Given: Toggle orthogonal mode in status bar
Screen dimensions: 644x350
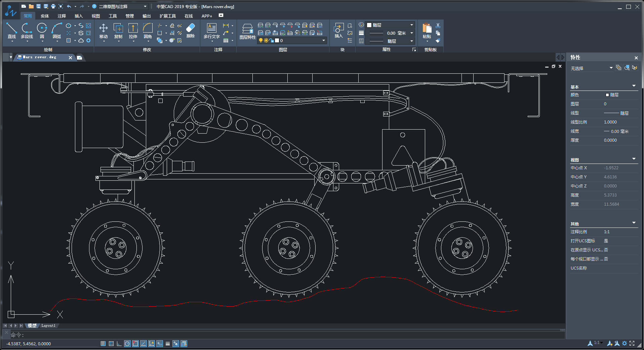Looking at the screenshot, I should [119, 344].
